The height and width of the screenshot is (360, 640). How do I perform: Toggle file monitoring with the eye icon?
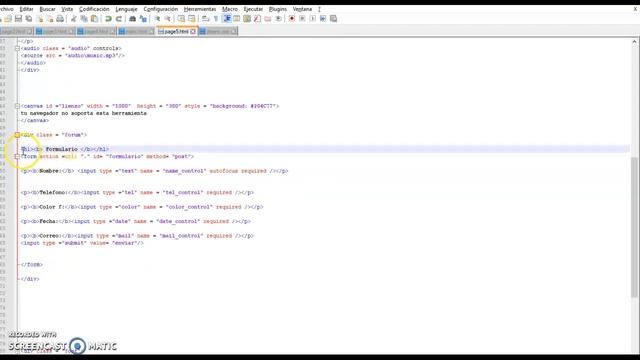point(278,19)
